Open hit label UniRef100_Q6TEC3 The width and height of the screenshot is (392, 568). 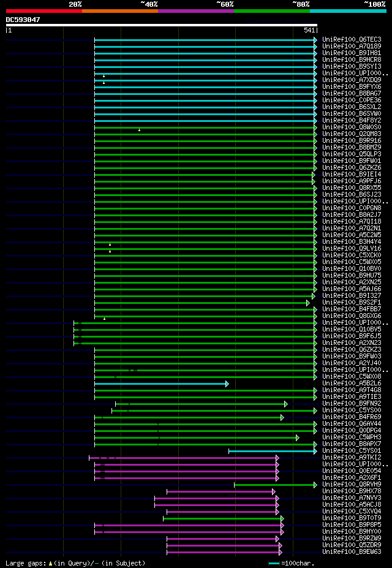352,39
